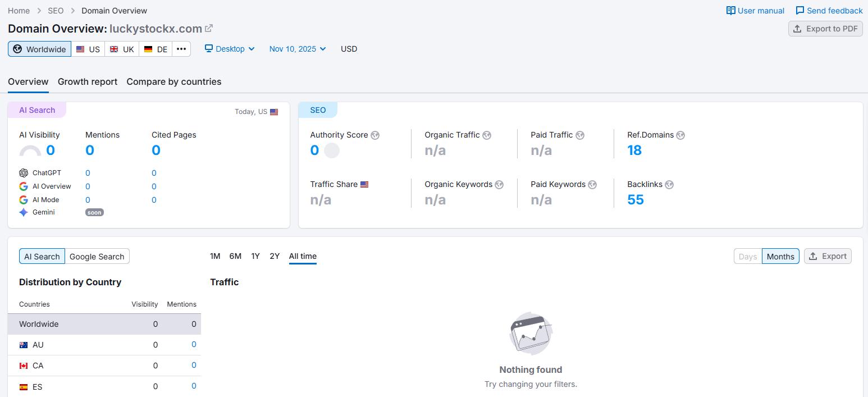
Task: Select 2Y time range
Action: 275,256
